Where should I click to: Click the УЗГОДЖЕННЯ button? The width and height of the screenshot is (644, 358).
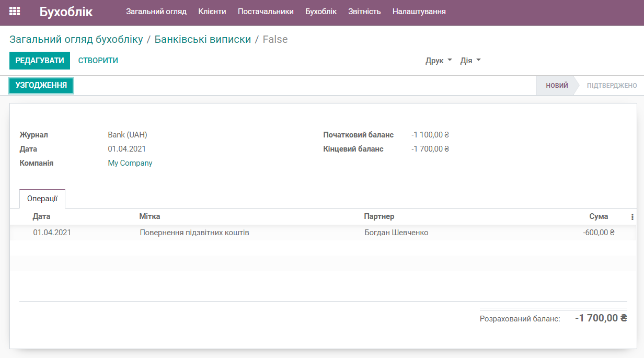tap(41, 85)
